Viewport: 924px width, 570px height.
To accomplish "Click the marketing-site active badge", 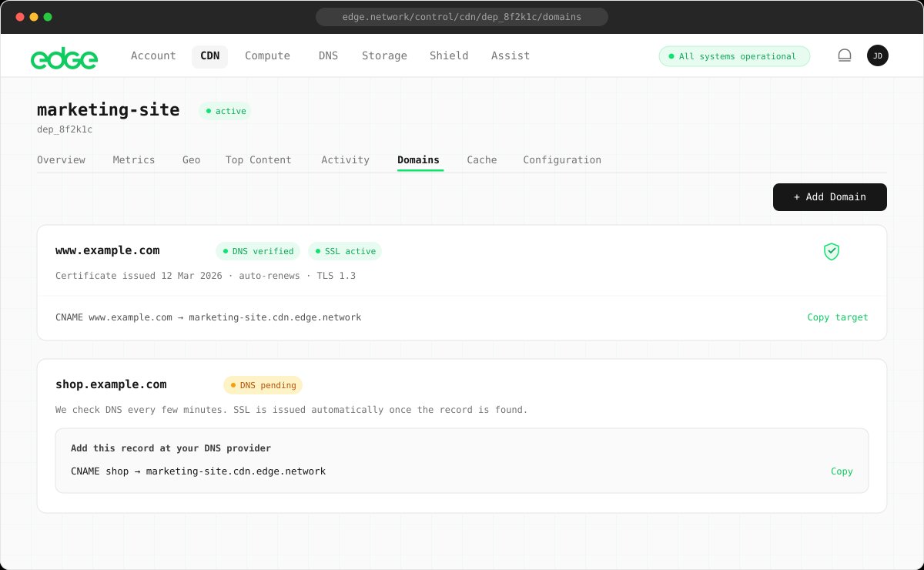I will coord(225,111).
